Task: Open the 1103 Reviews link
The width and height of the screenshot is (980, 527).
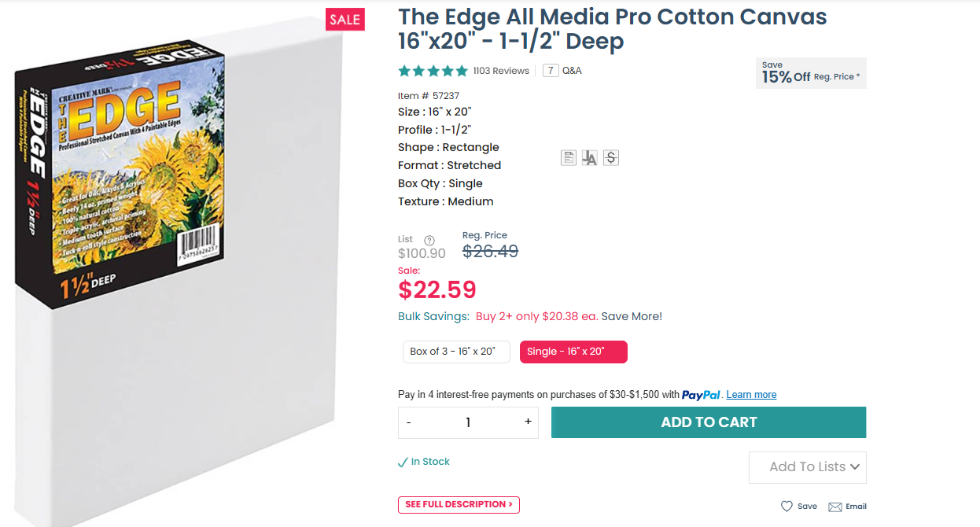Action: pyautogui.click(x=501, y=71)
